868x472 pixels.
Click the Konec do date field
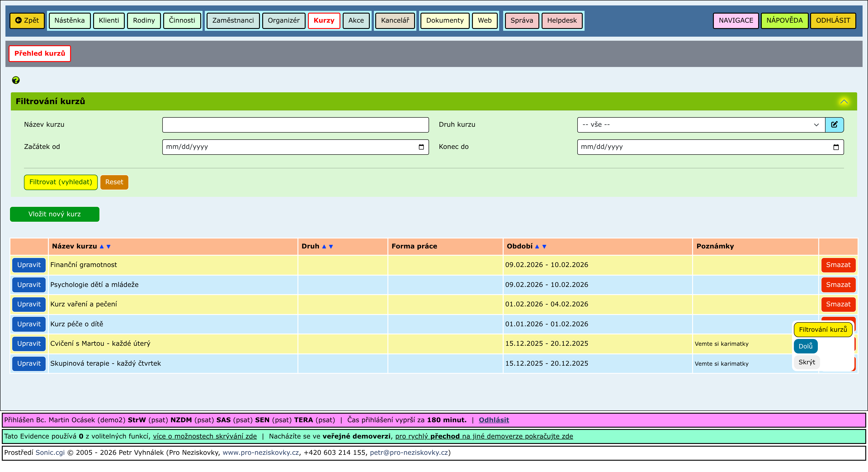pyautogui.click(x=710, y=147)
